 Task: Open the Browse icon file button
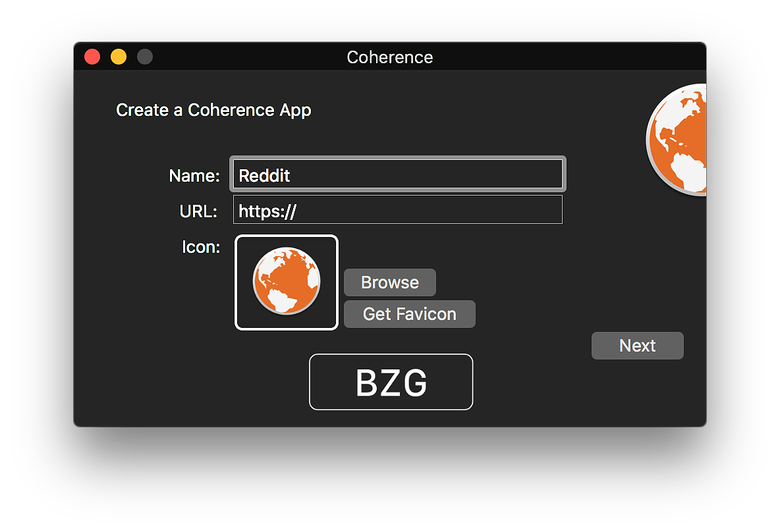click(x=390, y=282)
